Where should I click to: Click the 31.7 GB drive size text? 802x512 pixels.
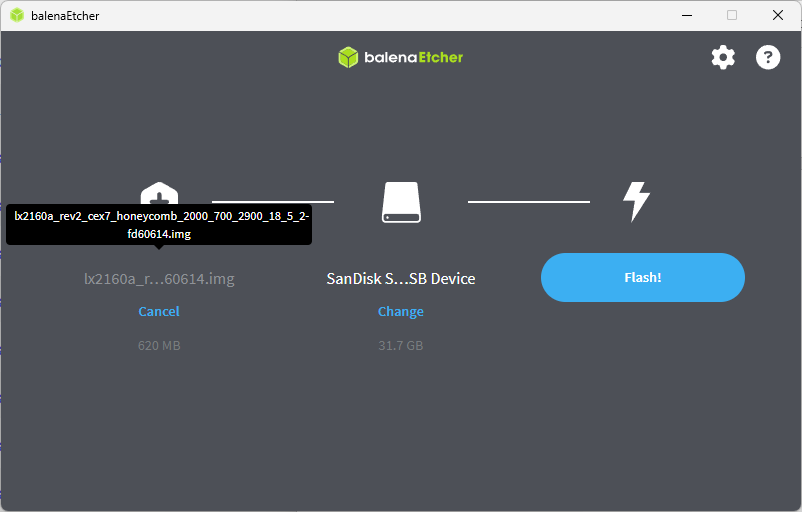400,346
